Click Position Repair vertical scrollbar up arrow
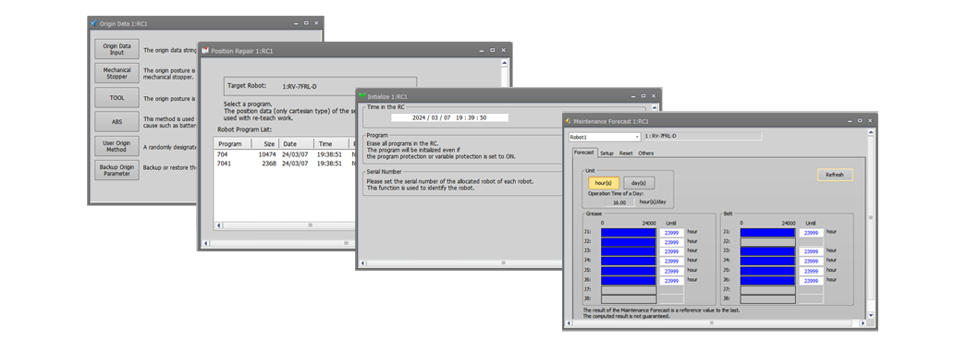 [x=505, y=63]
